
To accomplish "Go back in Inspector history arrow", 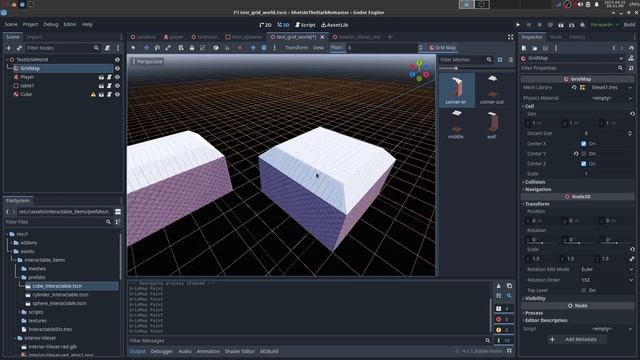I will point(614,48).
